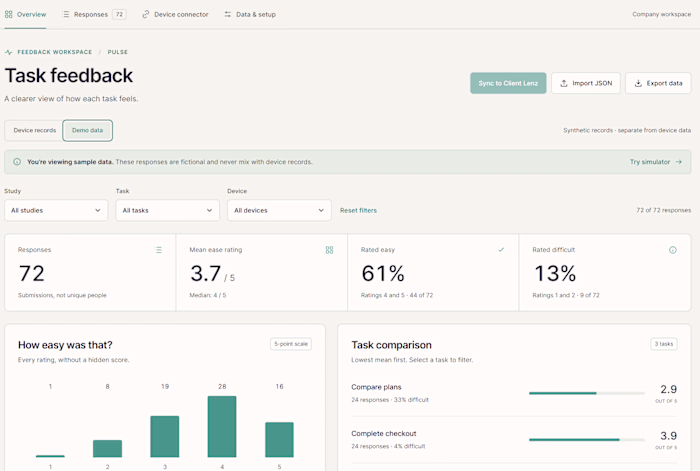Open the Overview tab
The image size is (700, 471).
click(x=25, y=14)
